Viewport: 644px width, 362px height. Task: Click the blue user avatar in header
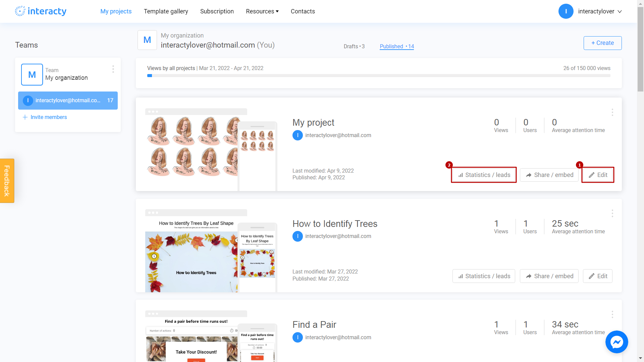coord(566,11)
